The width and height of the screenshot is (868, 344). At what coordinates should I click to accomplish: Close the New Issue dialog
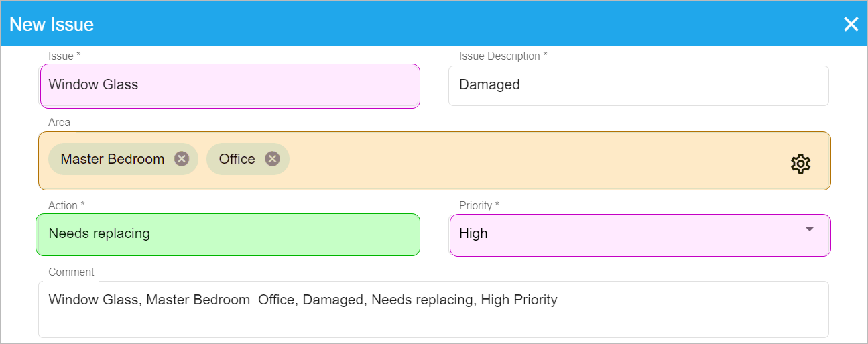click(851, 25)
